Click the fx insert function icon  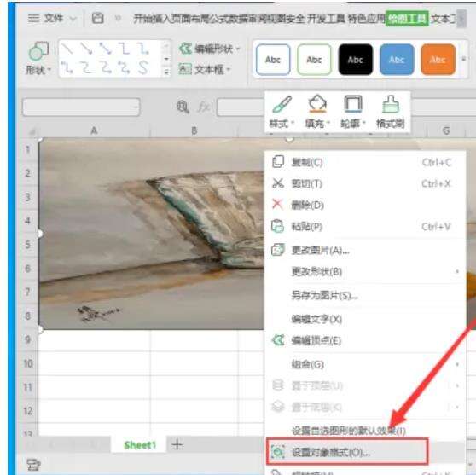coord(204,107)
